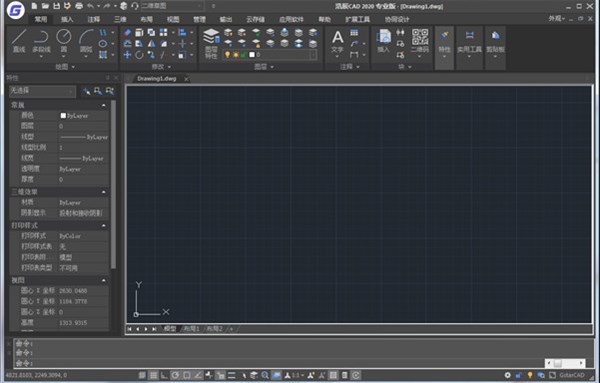Click the Open folder icon in quick toolbar

tap(45, 6)
